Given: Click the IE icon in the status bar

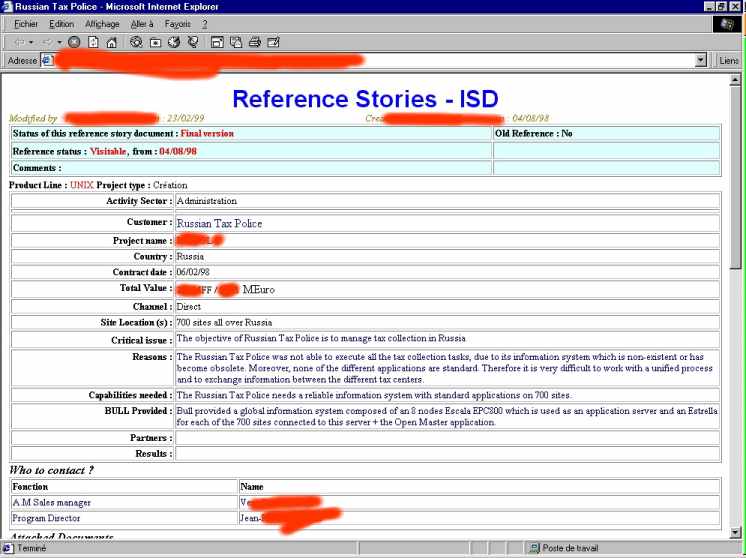Looking at the screenshot, I should pos(8,548).
